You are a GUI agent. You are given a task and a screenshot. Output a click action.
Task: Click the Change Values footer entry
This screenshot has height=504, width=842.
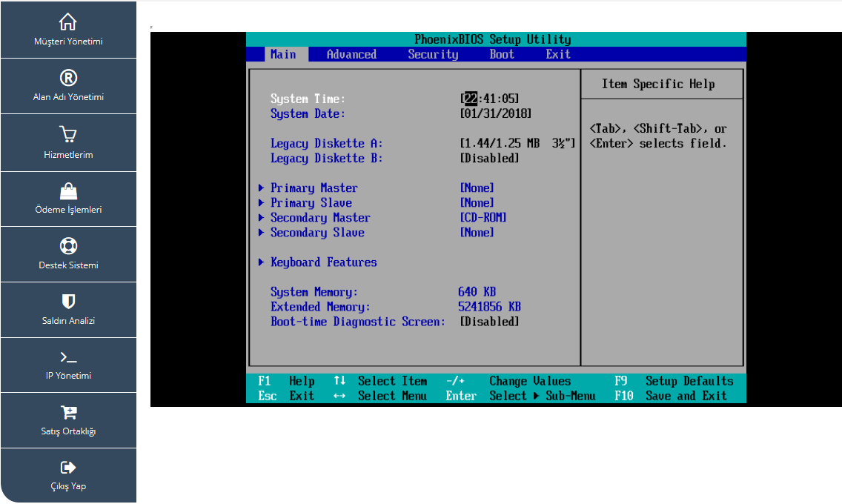[x=508, y=381]
